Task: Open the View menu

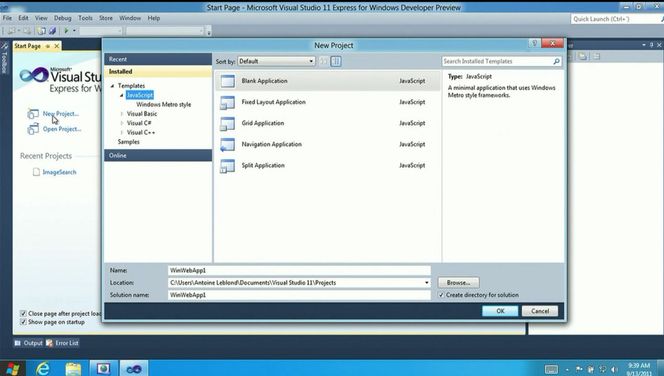Action: click(41, 18)
